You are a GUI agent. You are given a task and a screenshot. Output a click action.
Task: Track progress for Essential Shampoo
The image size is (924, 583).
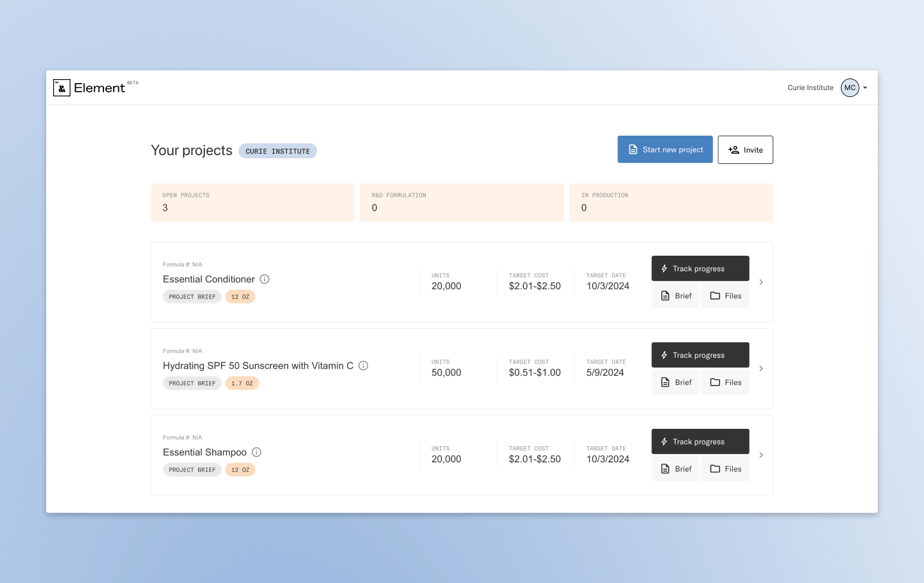(700, 442)
